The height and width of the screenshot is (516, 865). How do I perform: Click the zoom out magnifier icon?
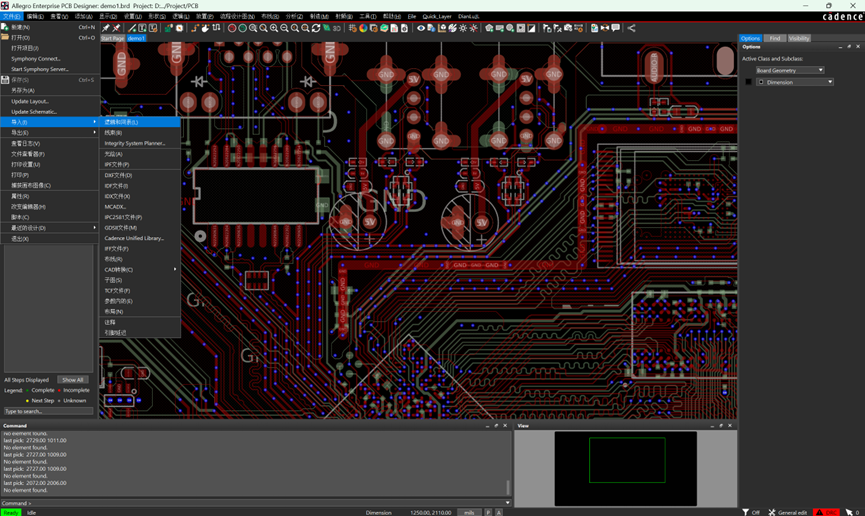pyautogui.click(x=285, y=28)
